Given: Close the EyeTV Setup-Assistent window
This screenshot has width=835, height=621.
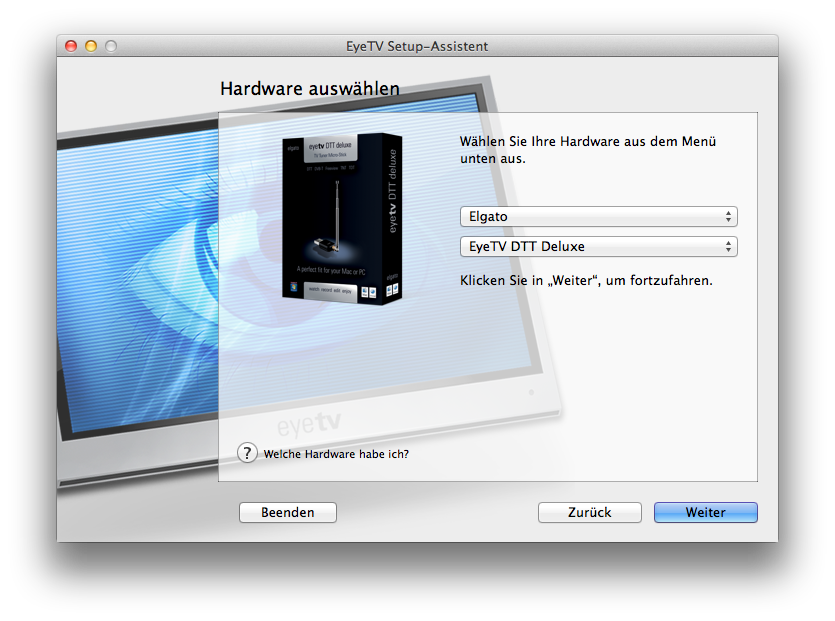Looking at the screenshot, I should click(71, 46).
